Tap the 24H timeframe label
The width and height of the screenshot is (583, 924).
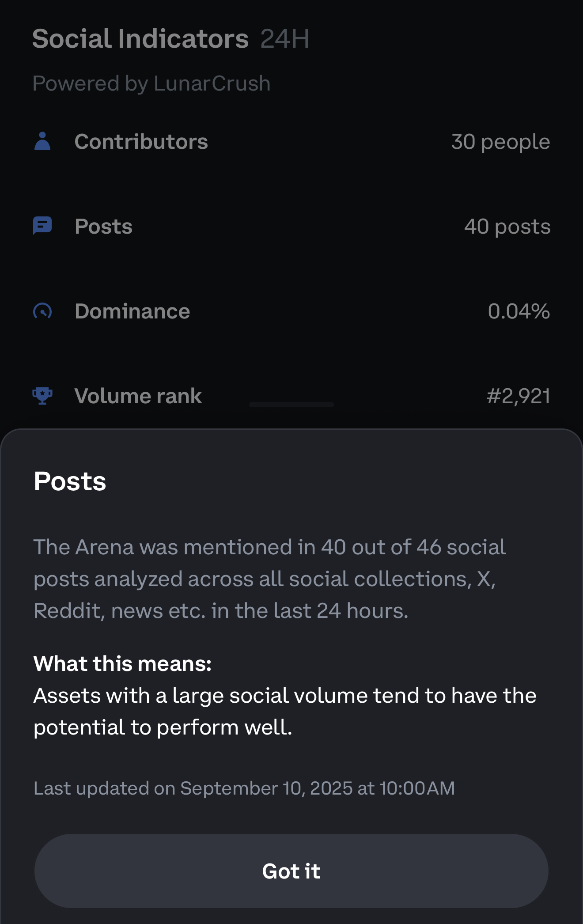point(284,39)
